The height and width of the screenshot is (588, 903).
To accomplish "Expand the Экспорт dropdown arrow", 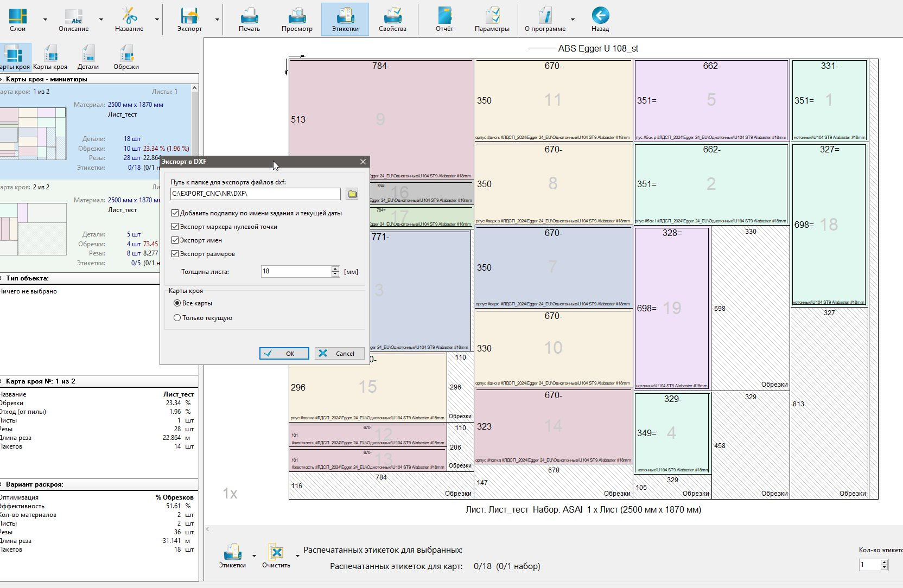I will tap(217, 20).
